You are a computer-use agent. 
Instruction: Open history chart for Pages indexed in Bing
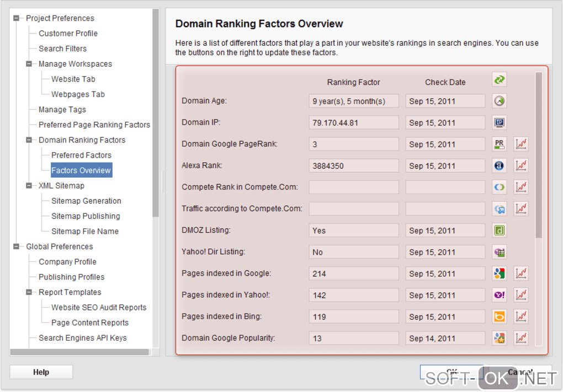tap(521, 316)
